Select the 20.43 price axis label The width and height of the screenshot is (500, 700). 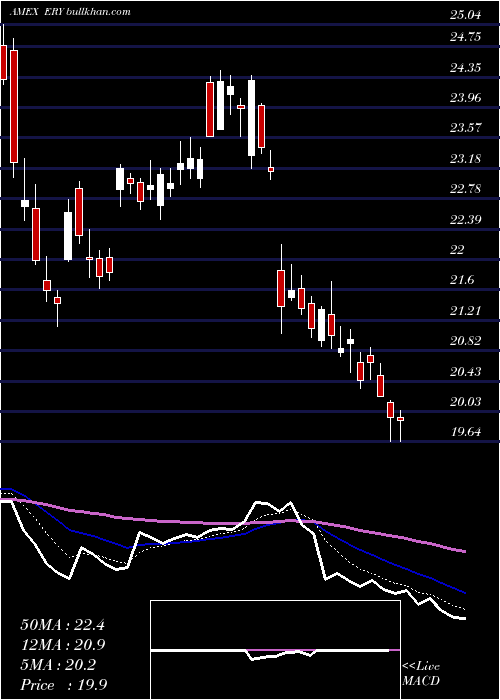click(466, 371)
